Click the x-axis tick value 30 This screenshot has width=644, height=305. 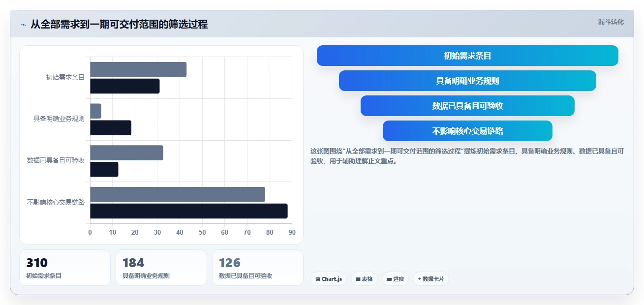[157, 233]
